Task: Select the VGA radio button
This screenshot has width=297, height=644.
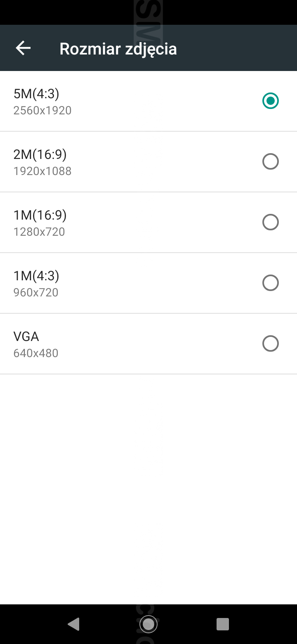Action: click(271, 343)
